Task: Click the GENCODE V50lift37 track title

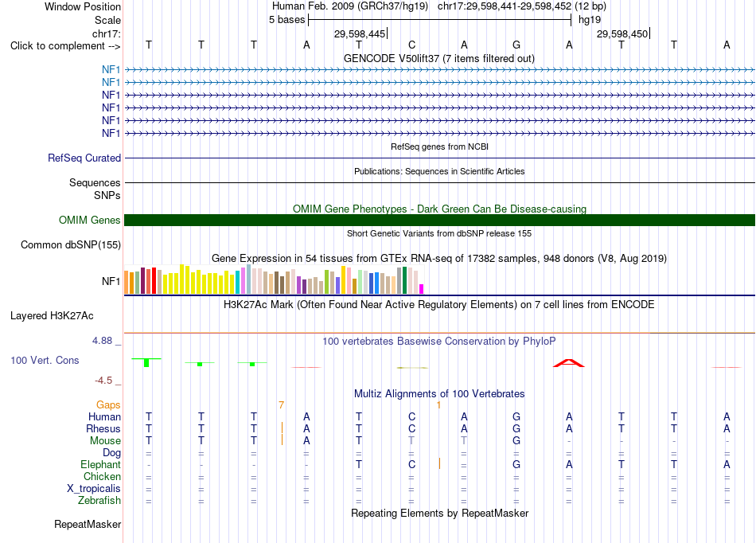Action: point(439,59)
